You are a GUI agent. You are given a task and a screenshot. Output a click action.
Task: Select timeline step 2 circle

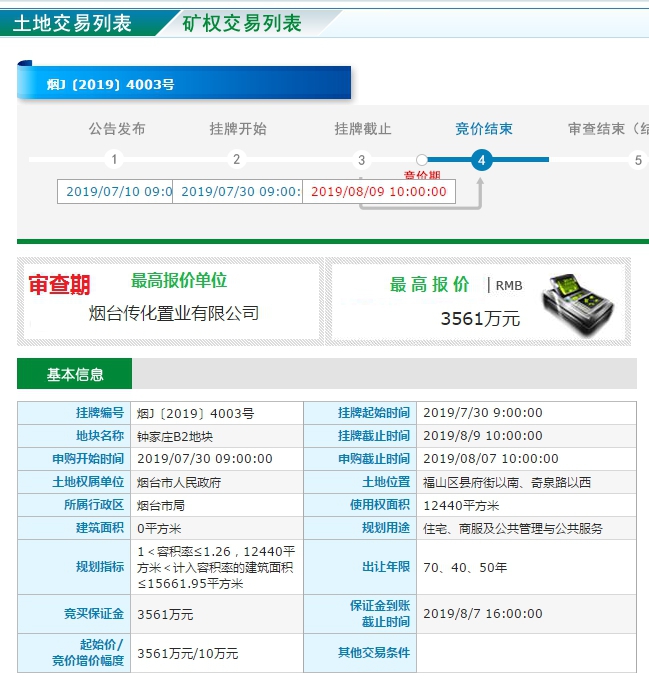click(237, 159)
